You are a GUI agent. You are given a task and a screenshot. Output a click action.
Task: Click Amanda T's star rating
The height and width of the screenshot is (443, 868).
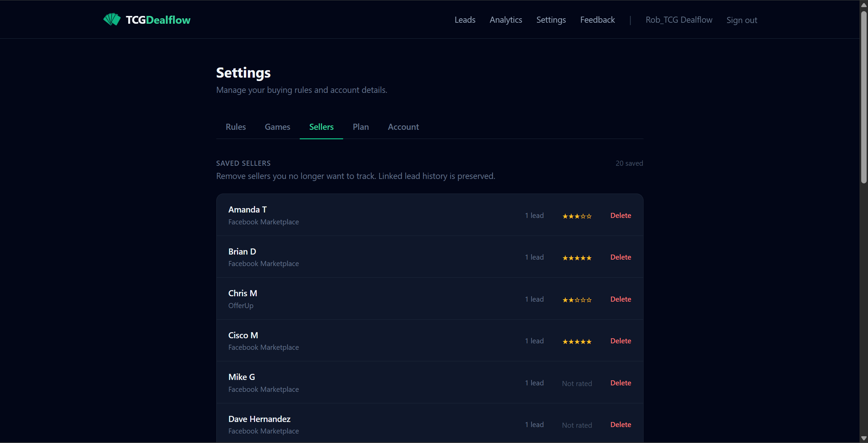(x=577, y=216)
